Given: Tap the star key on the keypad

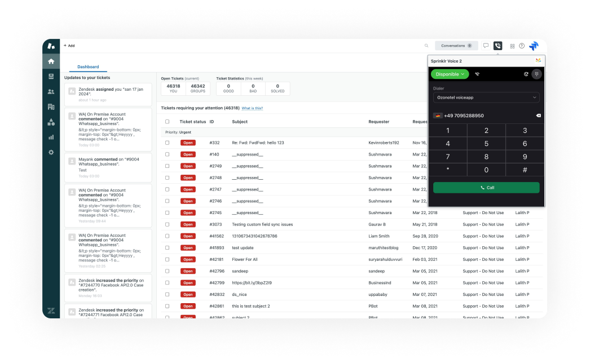Looking at the screenshot, I should 448,170.
